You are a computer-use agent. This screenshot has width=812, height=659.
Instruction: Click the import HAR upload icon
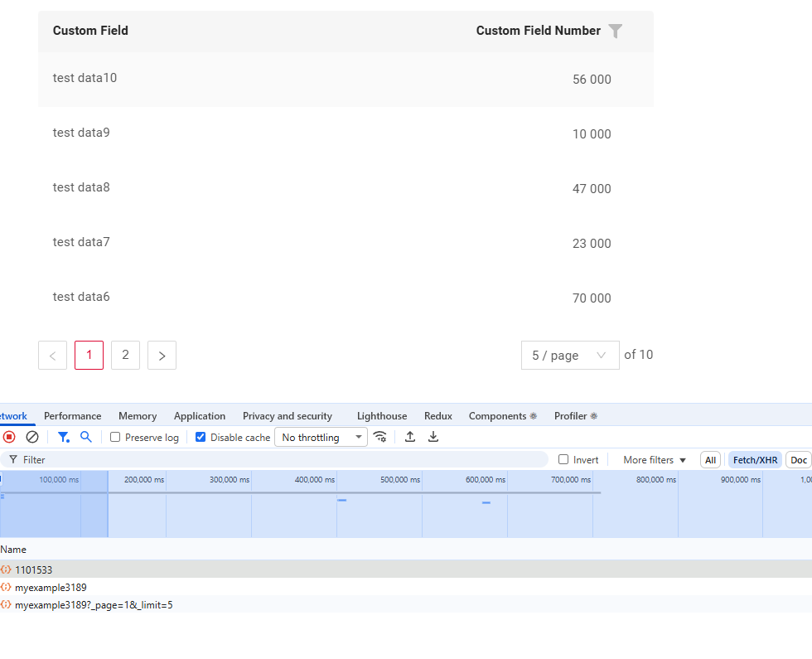coord(410,437)
